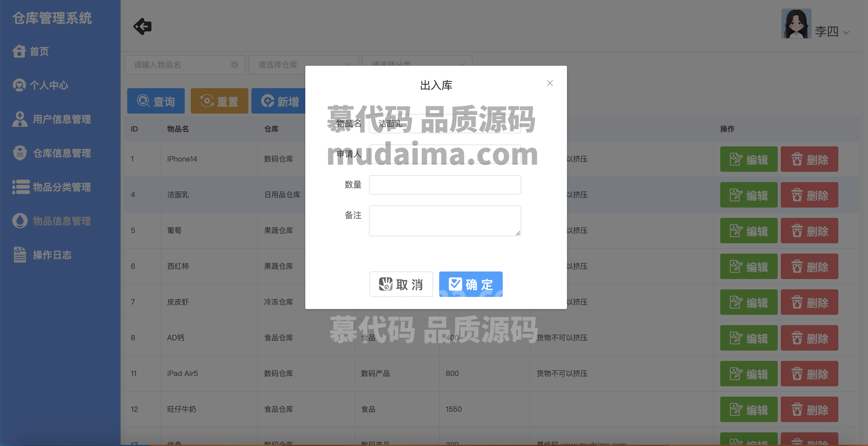Click the 1550 quantity value

[x=454, y=409]
